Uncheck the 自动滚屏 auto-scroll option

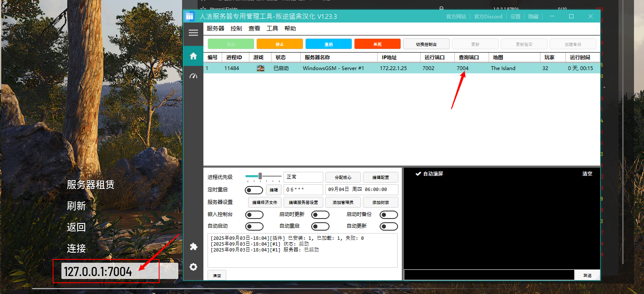(430, 174)
